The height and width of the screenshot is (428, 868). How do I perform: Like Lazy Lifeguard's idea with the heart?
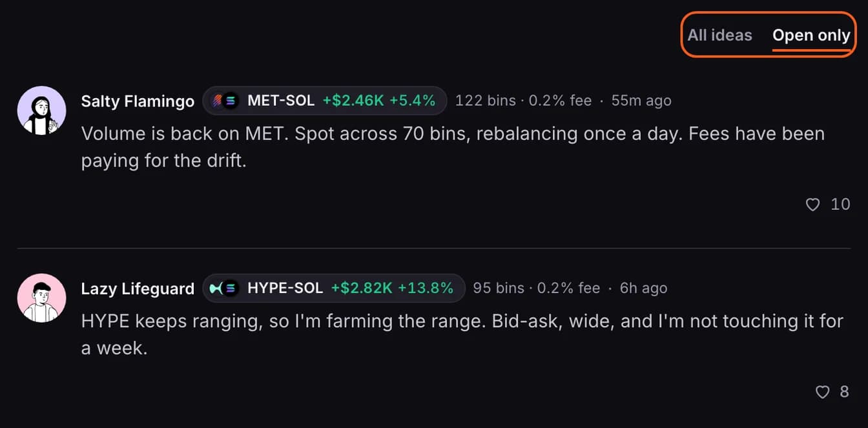tap(822, 392)
